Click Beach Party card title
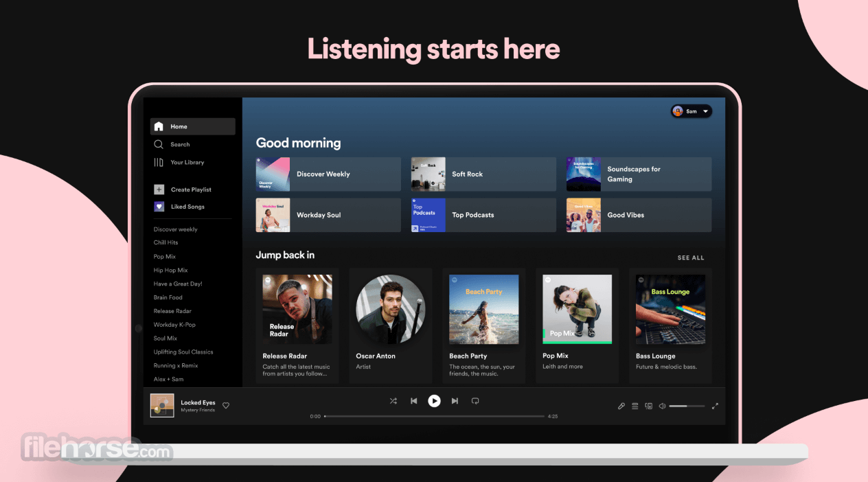Image resolution: width=868 pixels, height=482 pixels. [468, 356]
